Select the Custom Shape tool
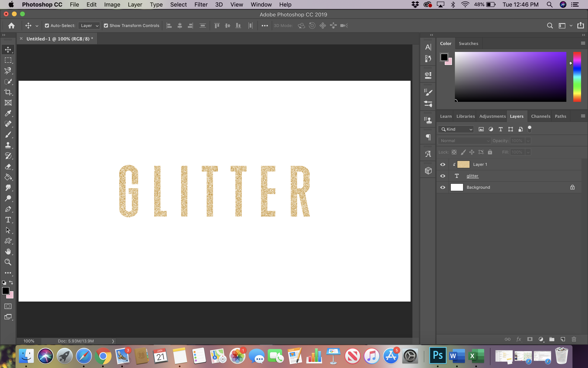Viewport: 588px width, 368px height. point(8,241)
